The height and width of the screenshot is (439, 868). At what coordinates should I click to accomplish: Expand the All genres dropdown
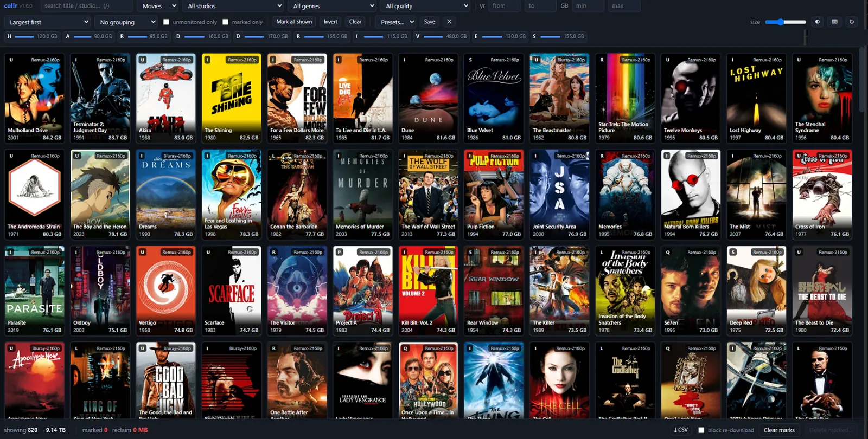pos(333,6)
